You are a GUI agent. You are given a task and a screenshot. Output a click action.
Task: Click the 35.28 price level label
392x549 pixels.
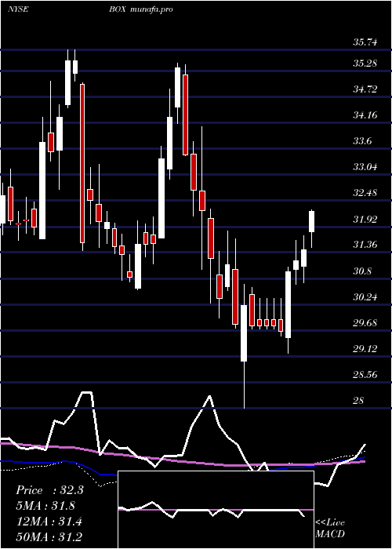pyautogui.click(x=365, y=64)
